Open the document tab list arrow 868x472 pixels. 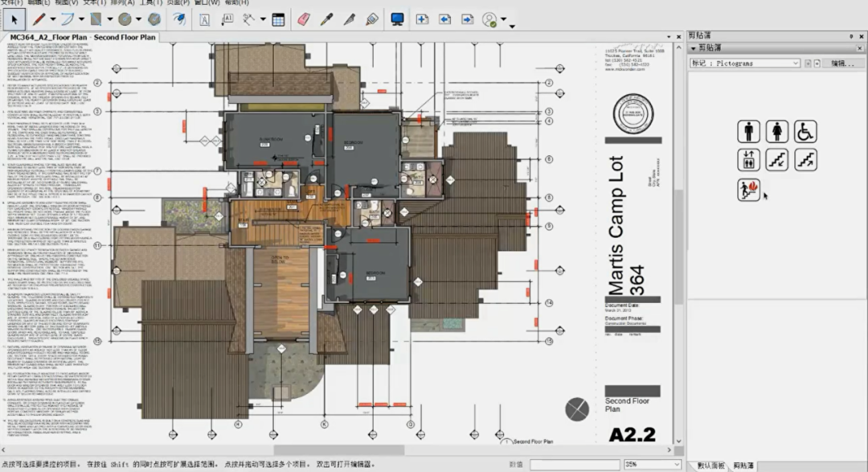669,37
